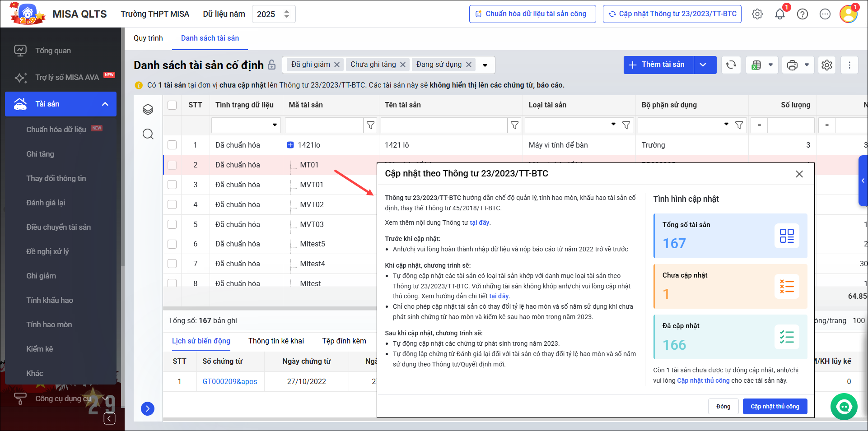Open table settings gear icon
Viewport: 868px width, 431px height.
827,65
